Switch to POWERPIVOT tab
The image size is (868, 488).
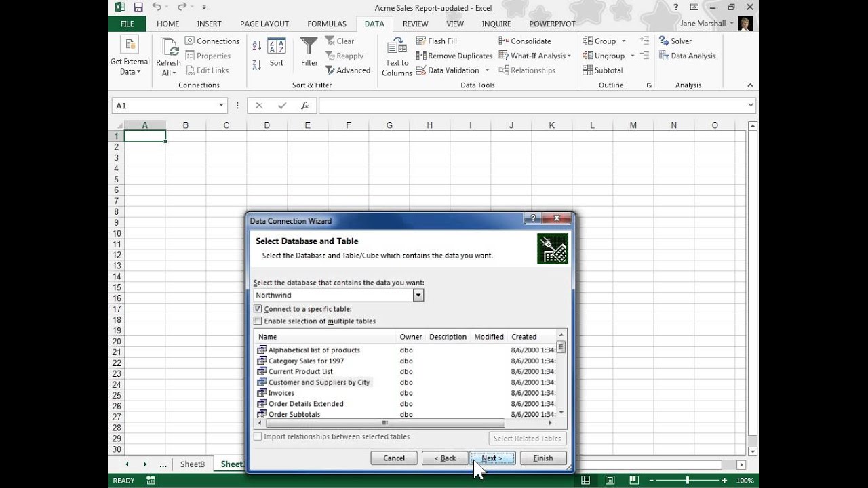click(552, 24)
